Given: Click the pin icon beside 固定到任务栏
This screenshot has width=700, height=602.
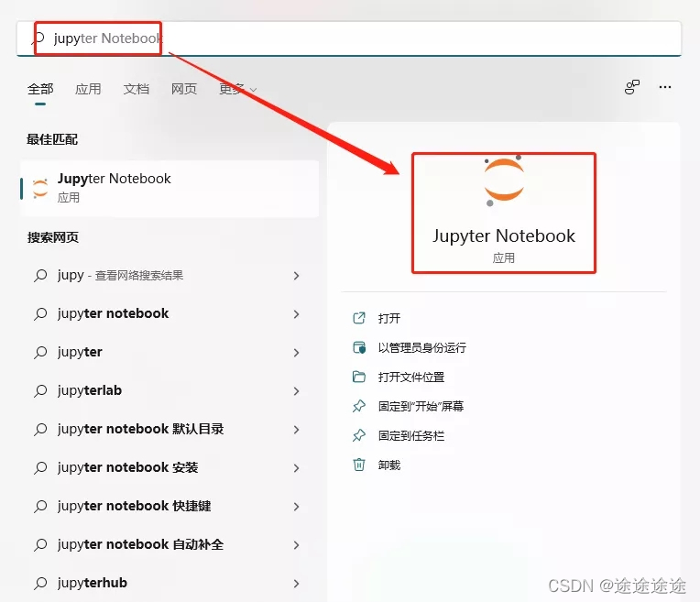Looking at the screenshot, I should point(359,435).
